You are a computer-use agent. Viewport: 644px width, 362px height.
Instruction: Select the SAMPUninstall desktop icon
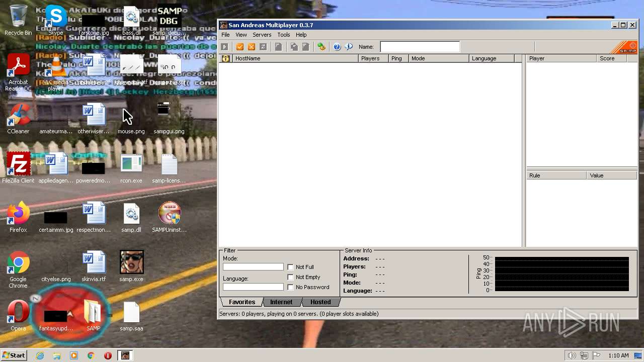click(x=169, y=217)
